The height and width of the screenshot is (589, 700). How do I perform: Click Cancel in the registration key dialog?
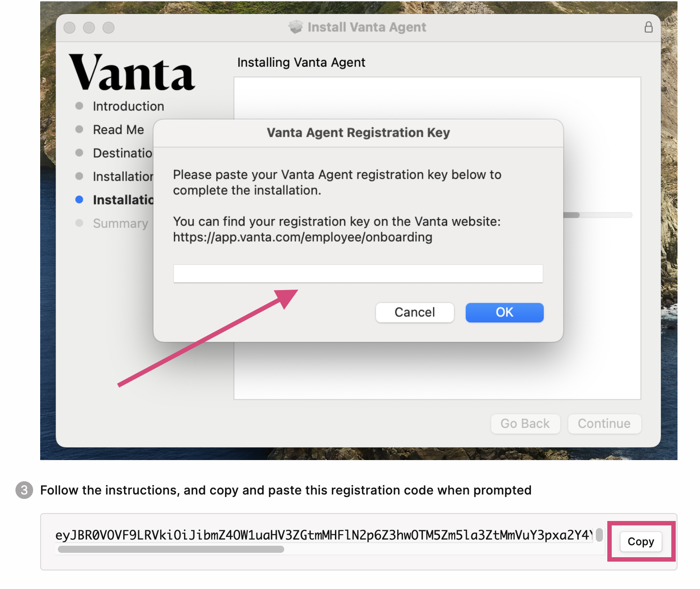(x=414, y=313)
